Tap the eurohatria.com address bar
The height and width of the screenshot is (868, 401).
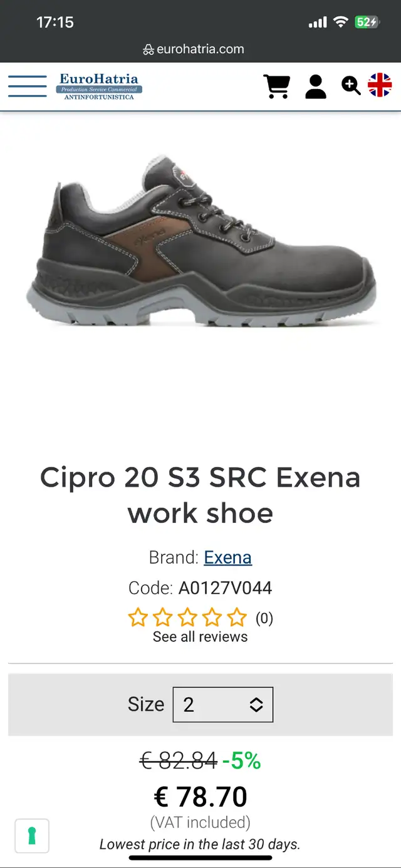200,49
